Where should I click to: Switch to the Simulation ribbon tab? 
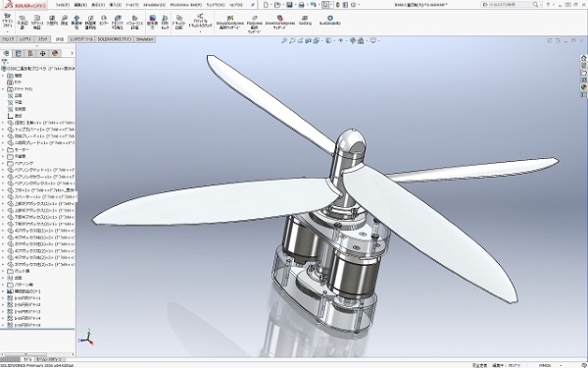(145, 39)
